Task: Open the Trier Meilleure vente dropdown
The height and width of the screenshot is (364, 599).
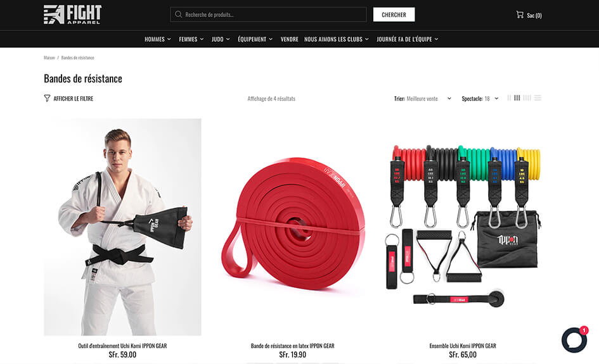Action: 423,99
